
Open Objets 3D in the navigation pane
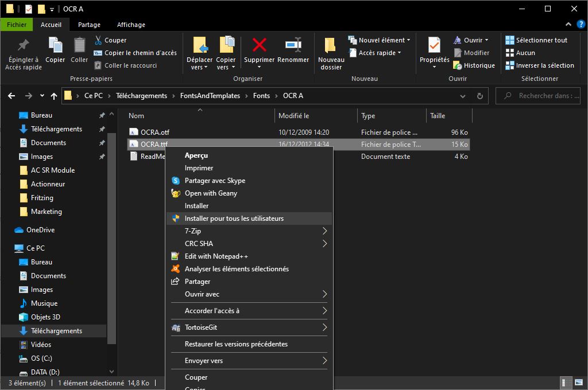[40, 317]
